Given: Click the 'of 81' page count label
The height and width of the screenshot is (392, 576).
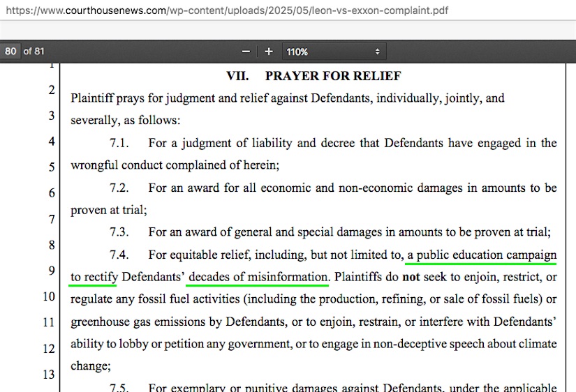Looking at the screenshot, I should pyautogui.click(x=34, y=52).
